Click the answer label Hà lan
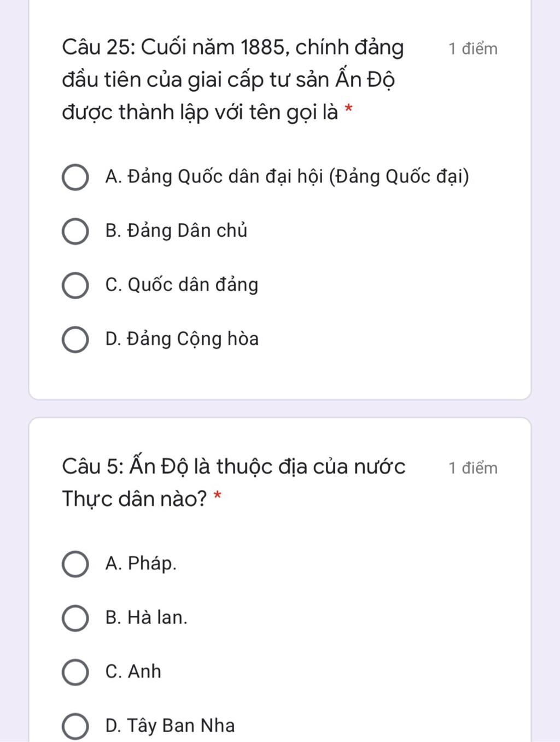Image resolution: width=560 pixels, height=742 pixels. coord(146,618)
